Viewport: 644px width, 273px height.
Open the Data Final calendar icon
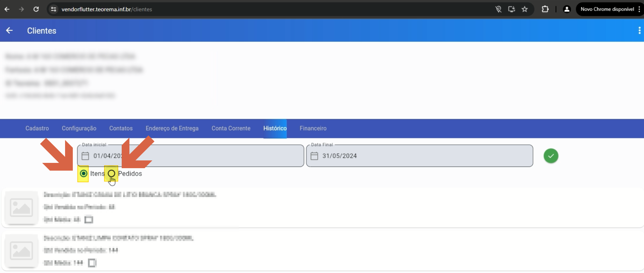[x=314, y=156]
